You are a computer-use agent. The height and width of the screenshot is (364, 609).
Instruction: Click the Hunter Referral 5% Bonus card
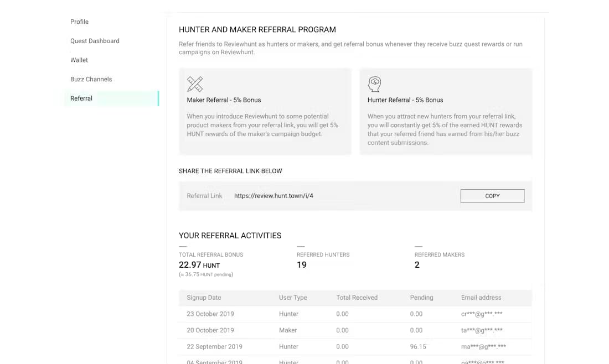point(446,111)
